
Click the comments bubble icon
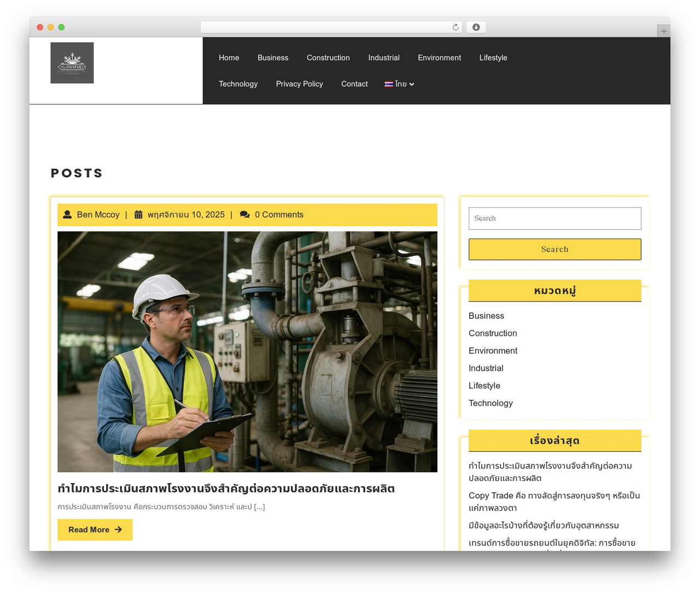[x=245, y=214]
